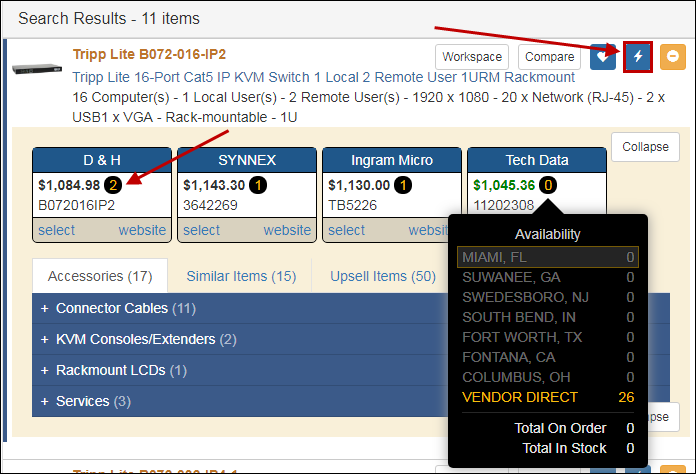Image resolution: width=696 pixels, height=474 pixels.
Task: Click SYNNEX part number 3642269
Action: coord(210,205)
